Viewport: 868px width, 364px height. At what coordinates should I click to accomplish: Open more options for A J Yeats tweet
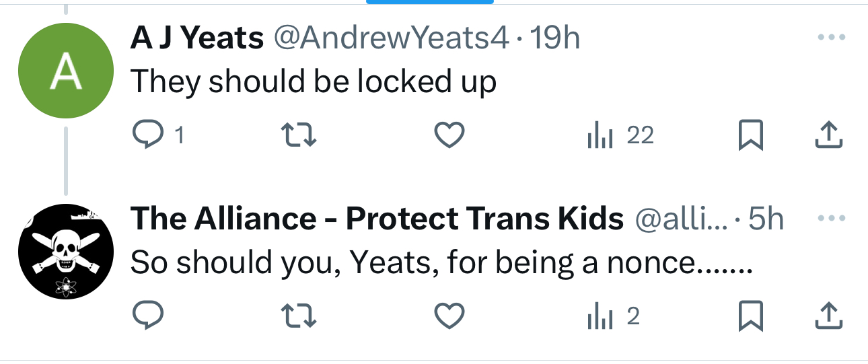click(830, 38)
